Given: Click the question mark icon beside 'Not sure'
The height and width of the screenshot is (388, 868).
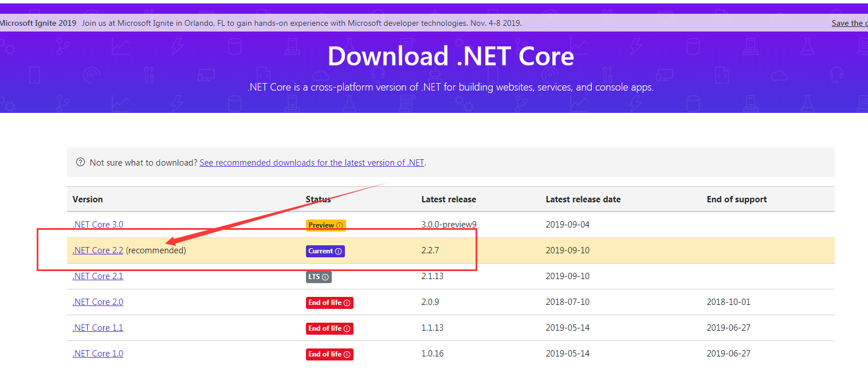Looking at the screenshot, I should tap(80, 162).
